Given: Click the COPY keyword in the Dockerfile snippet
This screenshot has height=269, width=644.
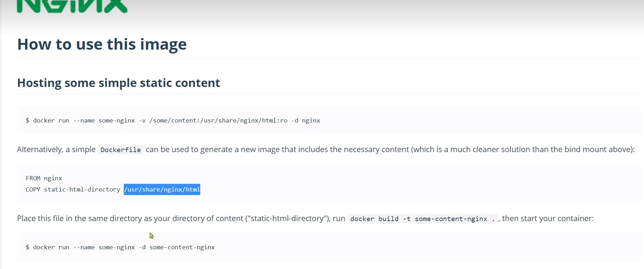Looking at the screenshot, I should [33, 189].
